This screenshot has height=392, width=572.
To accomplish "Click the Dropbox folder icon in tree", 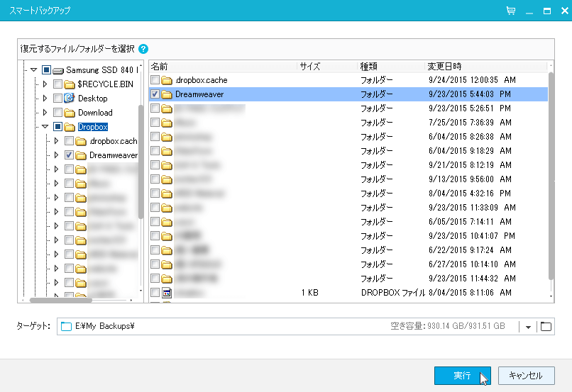I will pyautogui.click(x=70, y=127).
